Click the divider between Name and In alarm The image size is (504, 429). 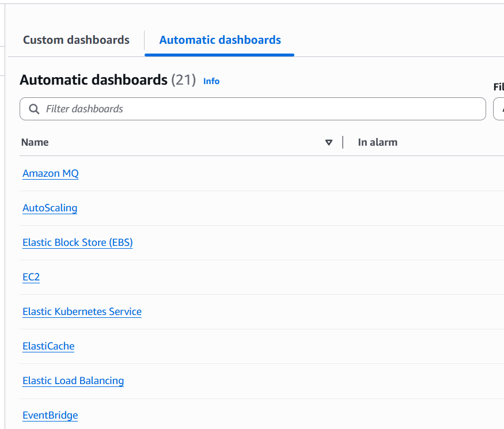343,142
